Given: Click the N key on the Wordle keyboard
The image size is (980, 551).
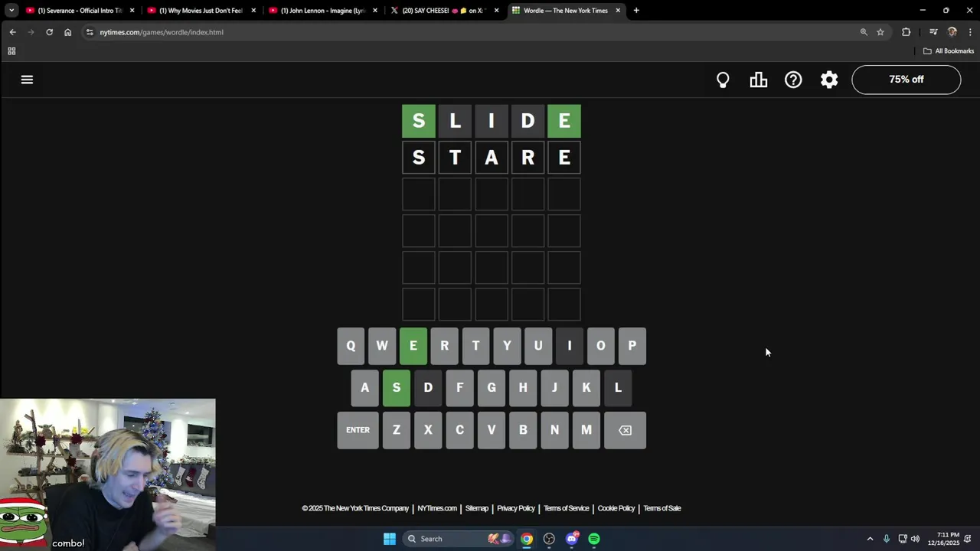Looking at the screenshot, I should tap(554, 430).
